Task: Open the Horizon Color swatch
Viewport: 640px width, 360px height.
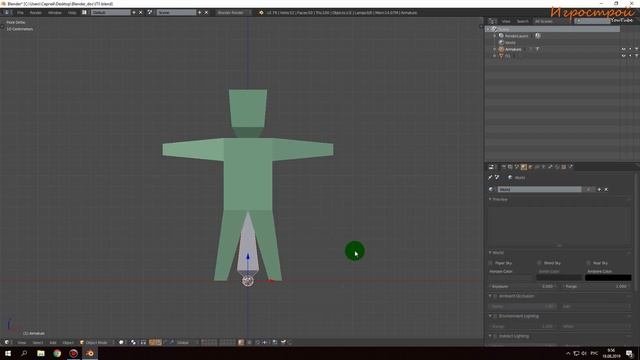Action: click(511, 278)
